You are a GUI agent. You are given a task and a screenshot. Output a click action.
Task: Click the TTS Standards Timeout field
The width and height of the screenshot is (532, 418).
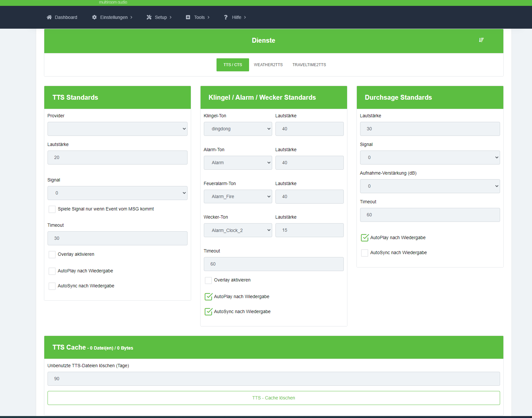[118, 238]
